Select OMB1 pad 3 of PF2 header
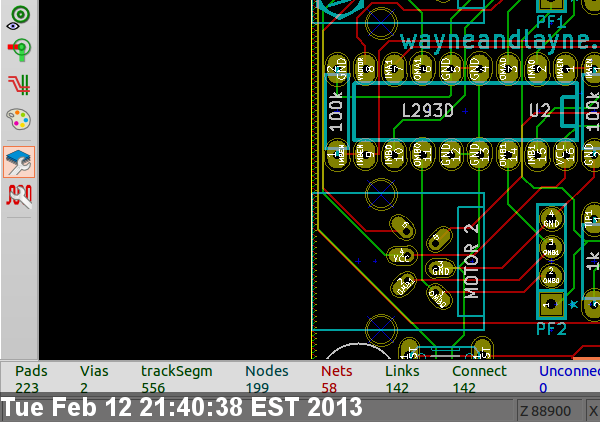600x422 pixels. pyautogui.click(x=551, y=248)
